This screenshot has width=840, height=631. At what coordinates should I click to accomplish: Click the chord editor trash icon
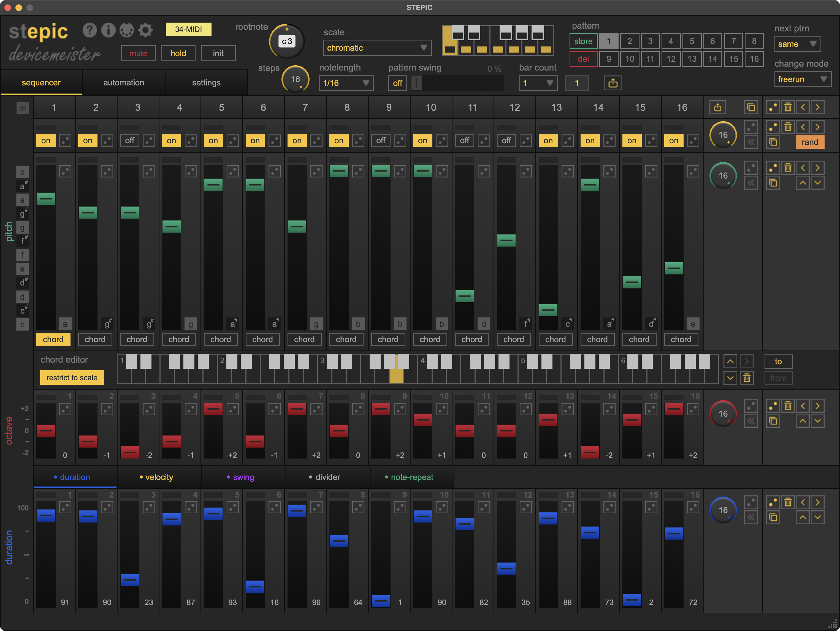click(x=747, y=378)
